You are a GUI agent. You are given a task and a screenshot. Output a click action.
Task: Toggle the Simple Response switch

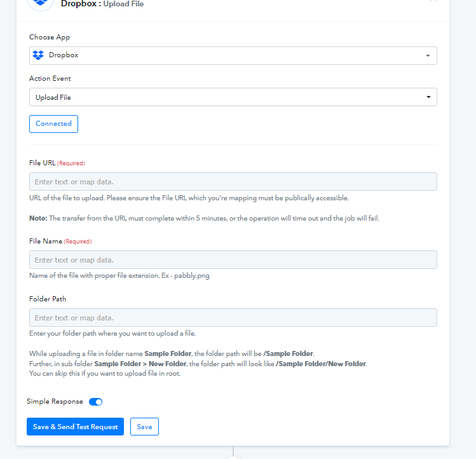click(95, 402)
